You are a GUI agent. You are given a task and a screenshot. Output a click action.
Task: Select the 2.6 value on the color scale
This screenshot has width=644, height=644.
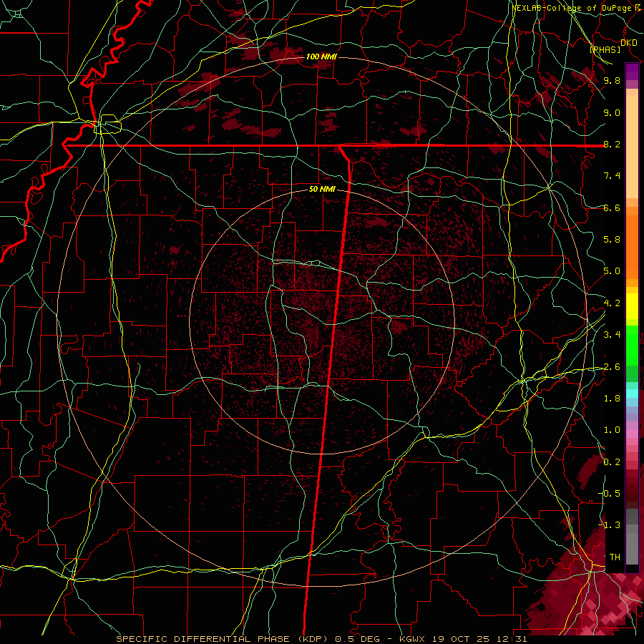612,367
